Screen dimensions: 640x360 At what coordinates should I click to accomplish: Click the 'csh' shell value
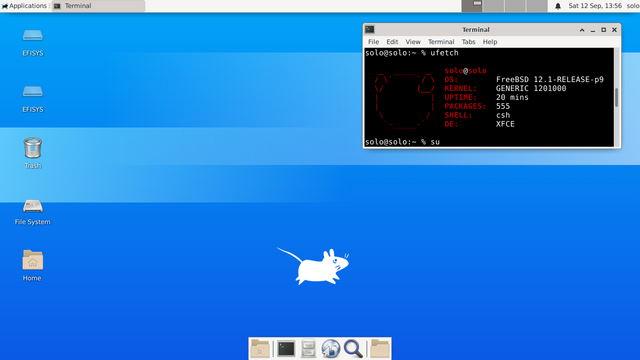coord(503,115)
